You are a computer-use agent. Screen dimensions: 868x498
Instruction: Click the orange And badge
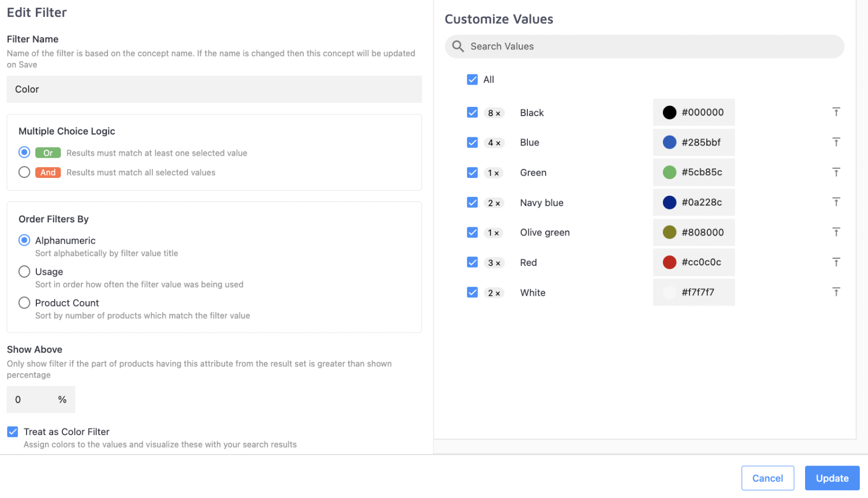point(48,173)
